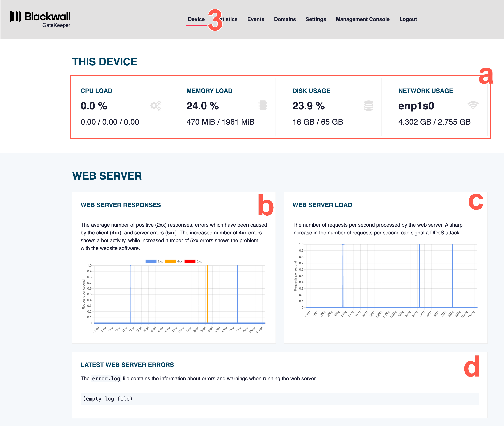Screen dimensions: 504x426
Task: Open the Domains tab
Action: [x=285, y=19]
